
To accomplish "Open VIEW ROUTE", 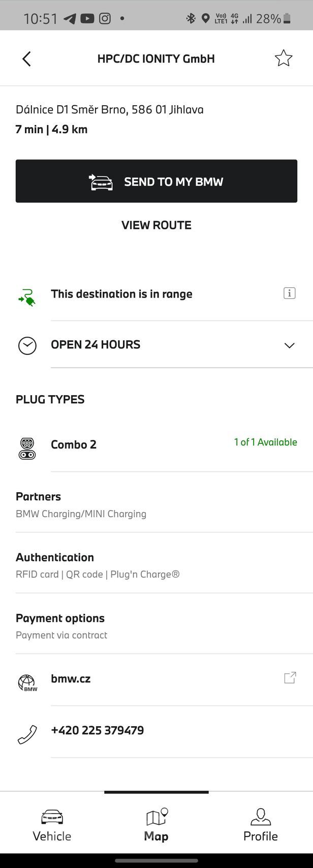I will [156, 225].
